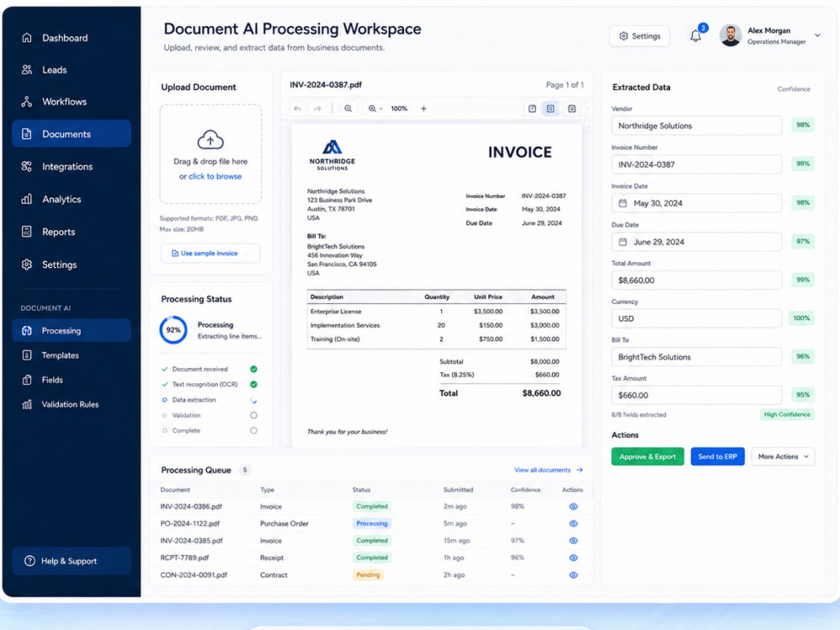Click Use sample invoice button
Image resolution: width=840 pixels, height=630 pixels.
point(210,254)
